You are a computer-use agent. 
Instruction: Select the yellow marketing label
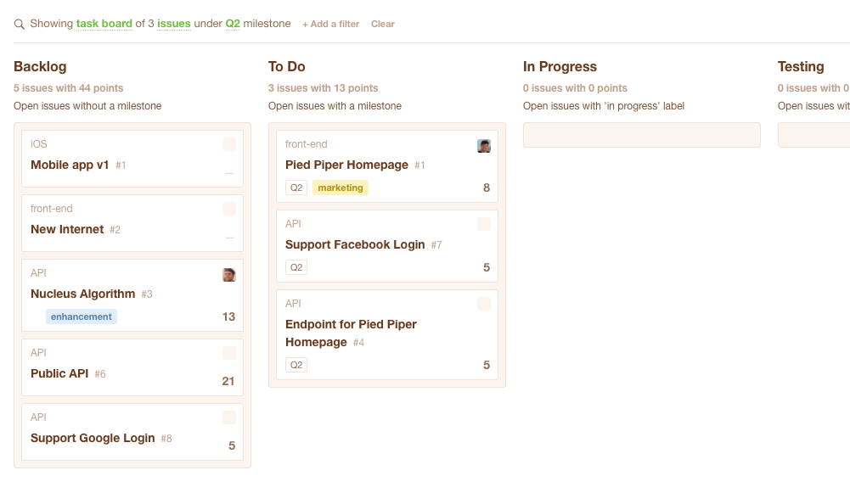click(x=341, y=188)
